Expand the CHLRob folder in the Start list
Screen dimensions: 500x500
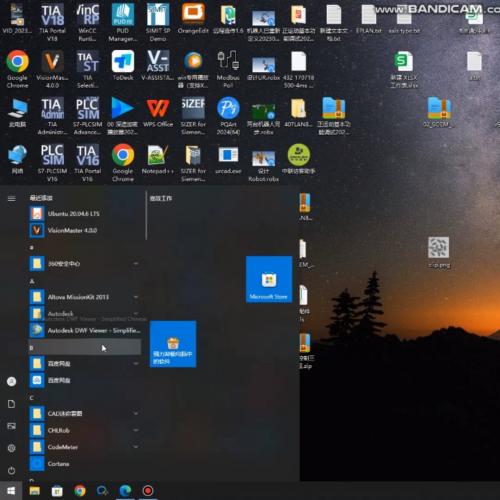85,430
